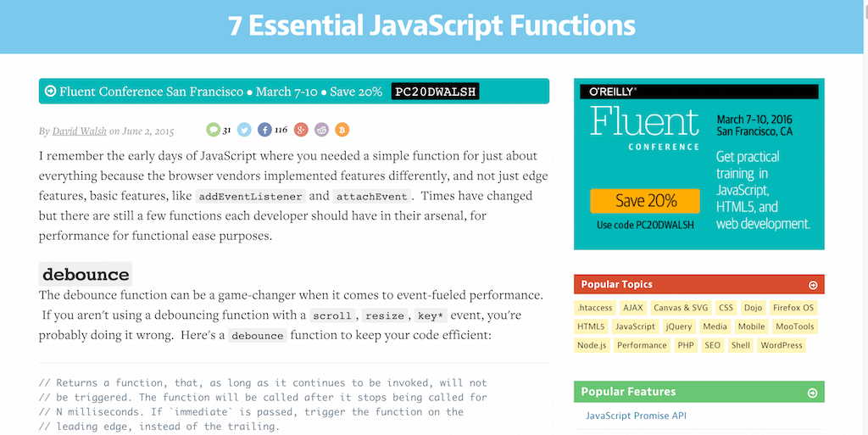
Task: Go to the WordPress topic tag
Action: 782,345
